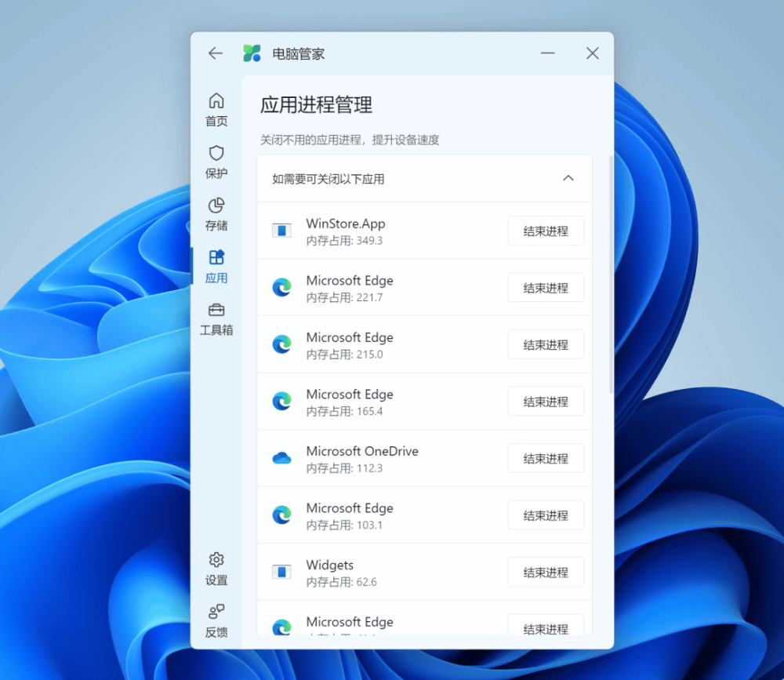Click the Microsoft OneDrive cloud icon

click(x=281, y=458)
